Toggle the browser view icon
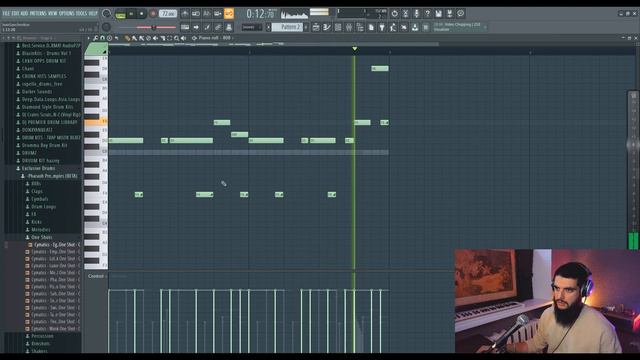The image size is (640, 360). pyautogui.click(x=360, y=27)
